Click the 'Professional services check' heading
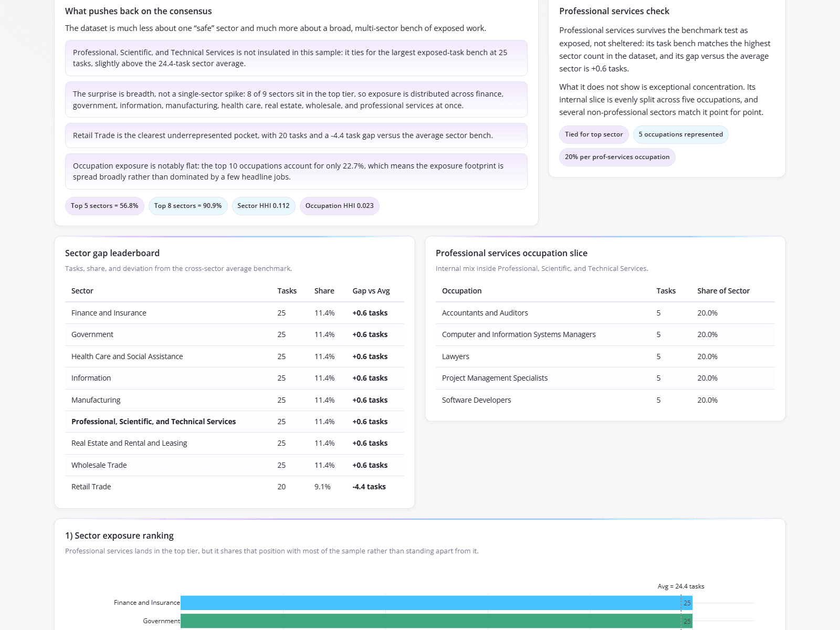This screenshot has width=840, height=630. pos(614,11)
